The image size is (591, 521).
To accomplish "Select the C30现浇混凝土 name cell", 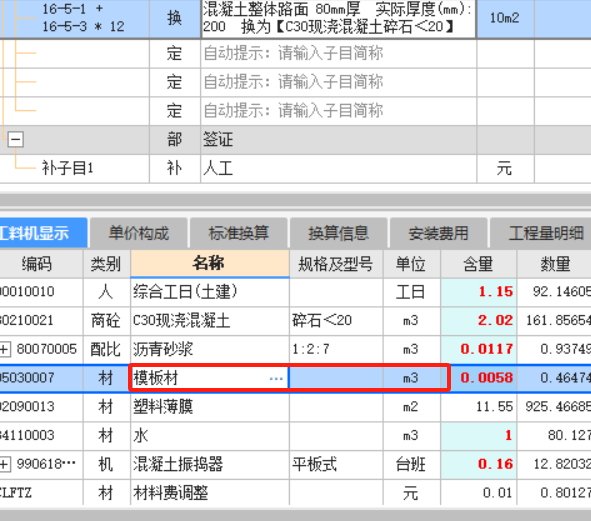I will (x=210, y=320).
